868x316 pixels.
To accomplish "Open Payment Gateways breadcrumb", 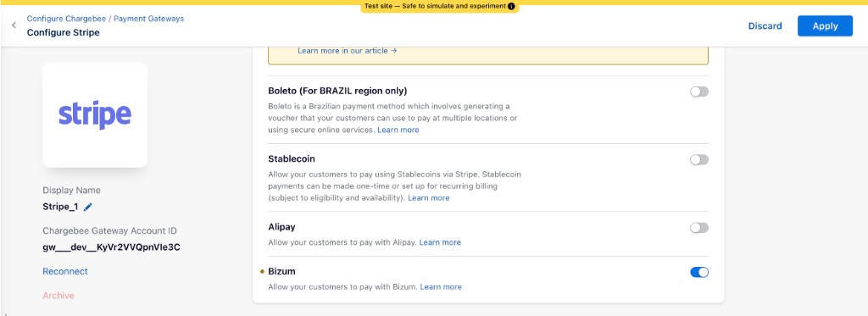I will click(x=148, y=19).
